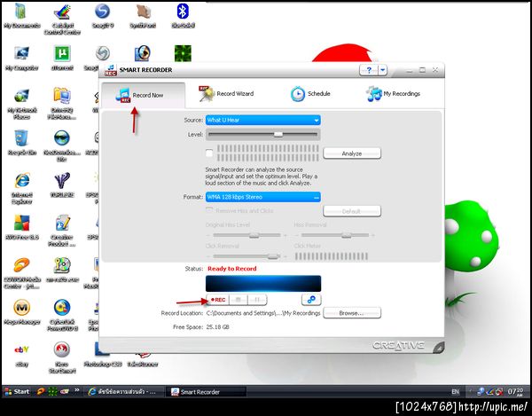The height and width of the screenshot is (416, 532).
Task: Select the SnagIt 9 desktop icon
Action: (102, 16)
